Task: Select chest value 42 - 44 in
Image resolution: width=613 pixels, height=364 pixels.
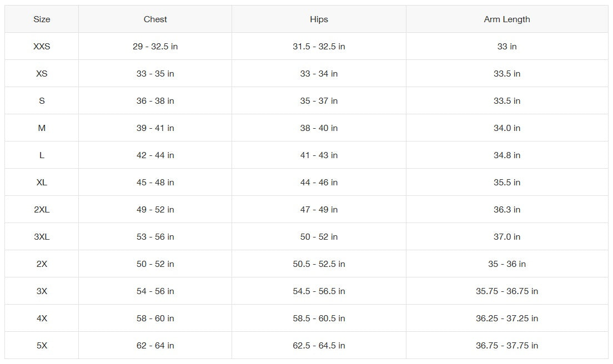Action: [x=155, y=155]
